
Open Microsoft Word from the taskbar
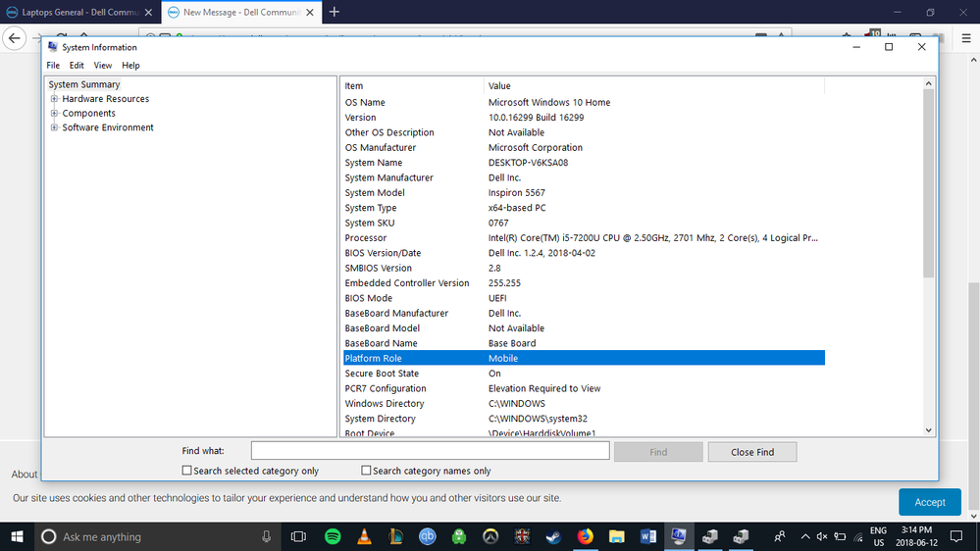[x=648, y=536]
